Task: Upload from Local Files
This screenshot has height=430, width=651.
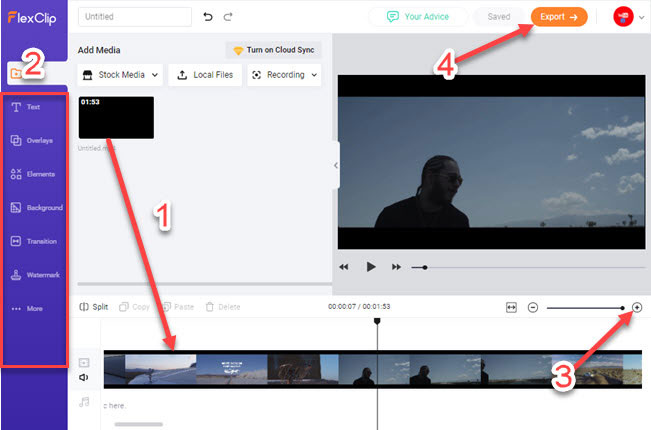Action: point(205,75)
